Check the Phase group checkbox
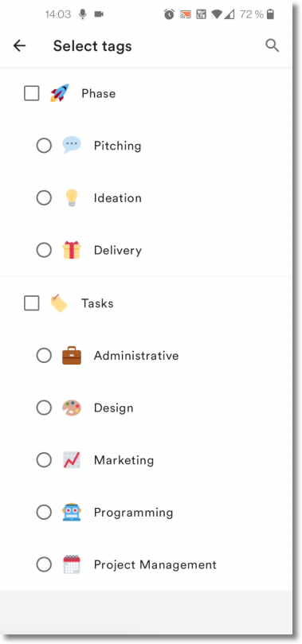 (32, 93)
